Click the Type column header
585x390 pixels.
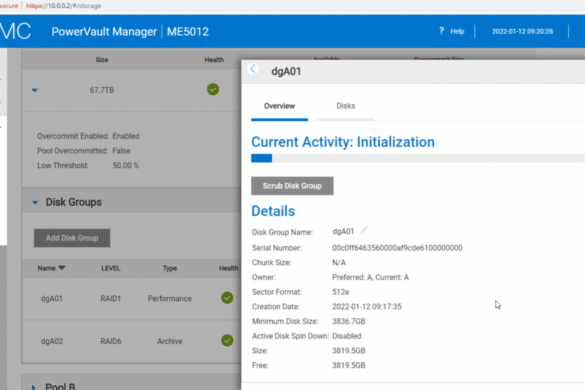(x=170, y=268)
